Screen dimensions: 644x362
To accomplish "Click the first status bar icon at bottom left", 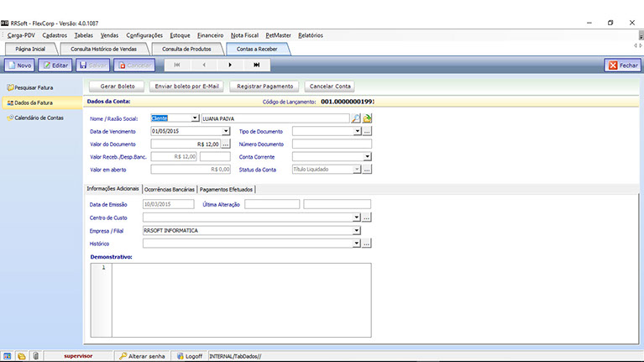I will coord(8,355).
